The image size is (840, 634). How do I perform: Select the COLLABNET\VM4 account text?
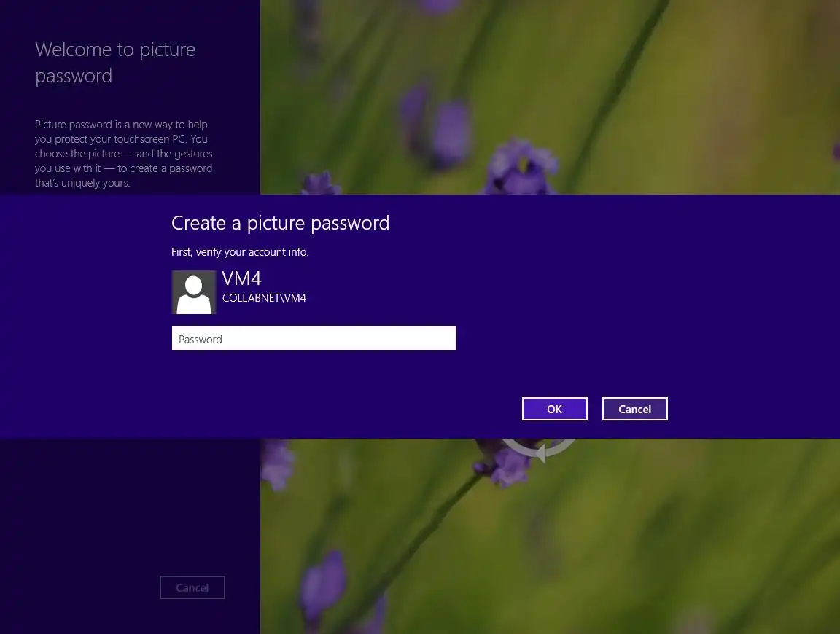[x=264, y=298]
